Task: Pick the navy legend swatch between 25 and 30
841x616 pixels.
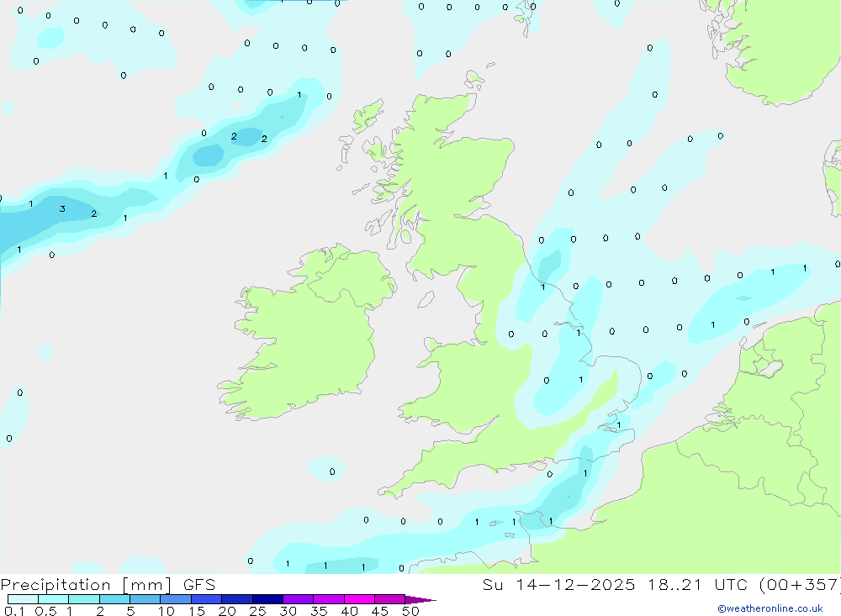Action: click(267, 599)
